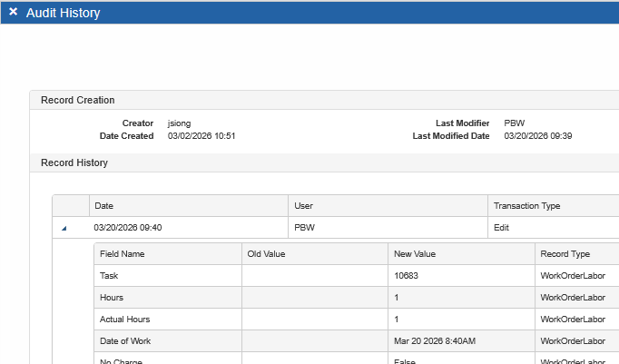Click the Edit transaction type cell
The width and height of the screenshot is (619, 364).
click(x=502, y=228)
